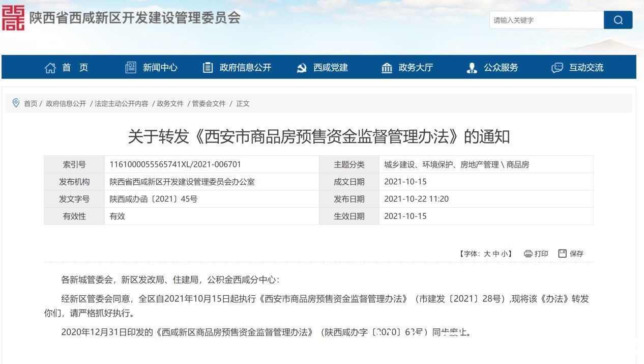
Task: Go to 首页 in breadcrumb
Action: point(31,103)
